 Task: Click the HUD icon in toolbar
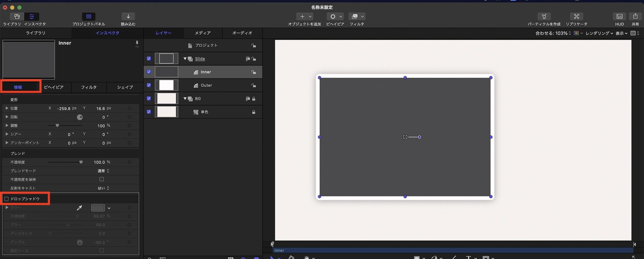tap(619, 16)
